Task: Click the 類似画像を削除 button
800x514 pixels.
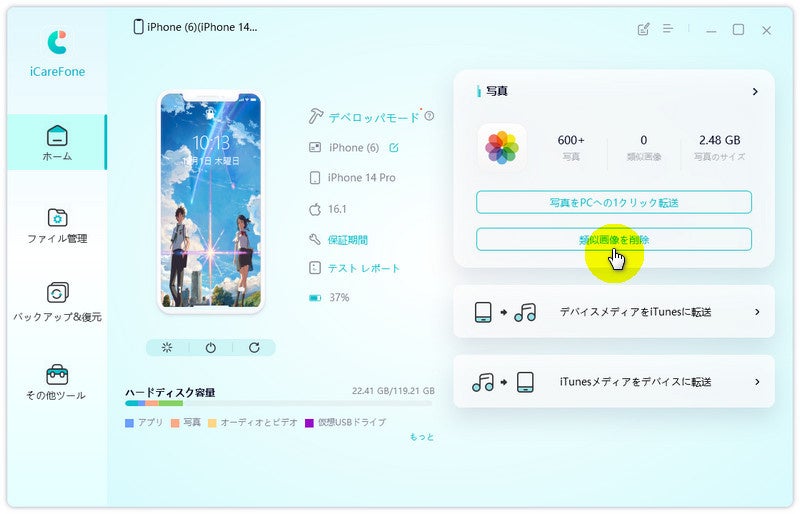Action: click(614, 239)
